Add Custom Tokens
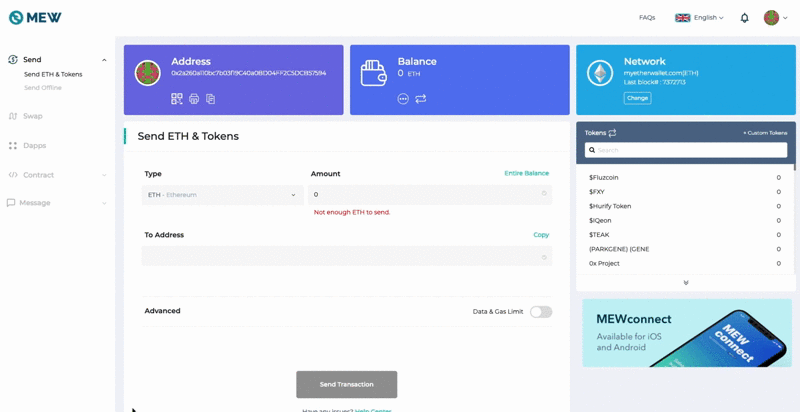The height and width of the screenshot is (412, 800). pos(765,133)
